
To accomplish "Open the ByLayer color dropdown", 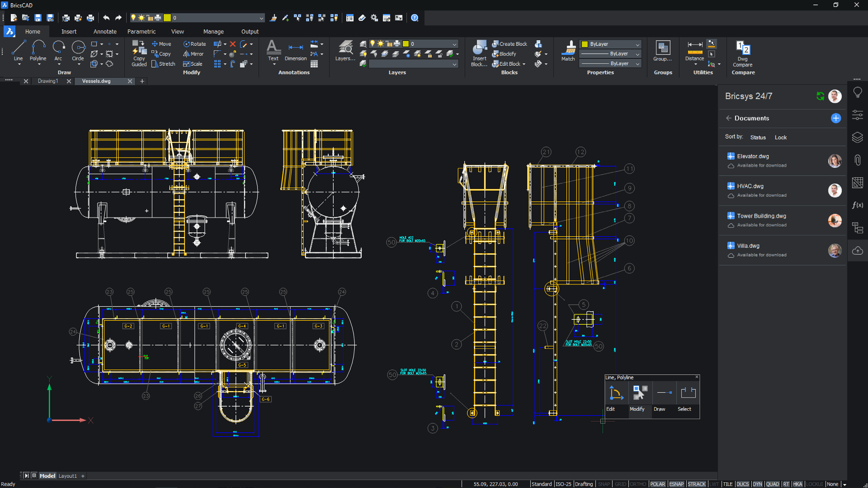I will click(637, 44).
